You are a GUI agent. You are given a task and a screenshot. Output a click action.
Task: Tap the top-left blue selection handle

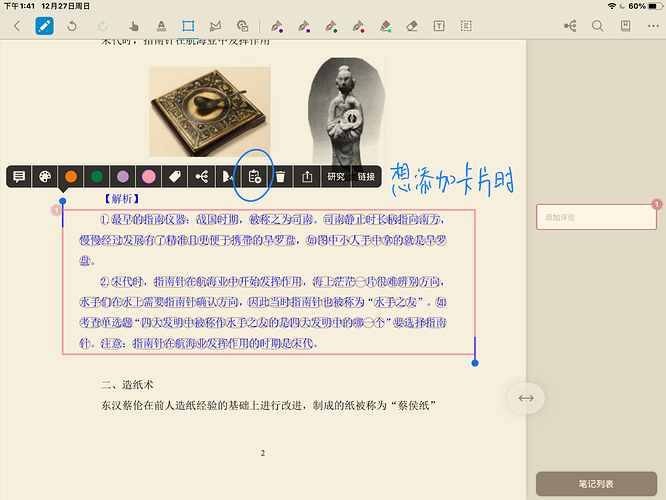click(62, 201)
